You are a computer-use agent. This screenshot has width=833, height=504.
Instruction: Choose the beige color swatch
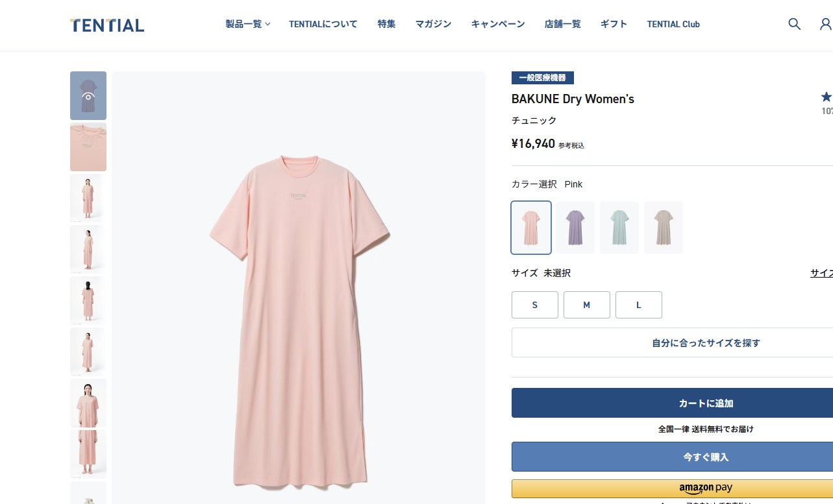point(664,228)
